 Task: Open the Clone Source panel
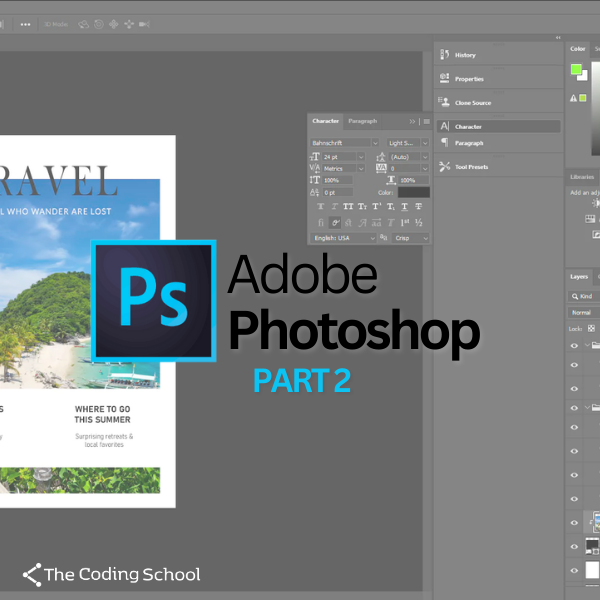[472, 103]
